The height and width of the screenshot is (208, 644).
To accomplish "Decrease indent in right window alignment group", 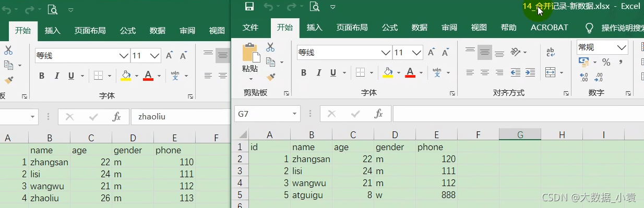I will click(516, 72).
